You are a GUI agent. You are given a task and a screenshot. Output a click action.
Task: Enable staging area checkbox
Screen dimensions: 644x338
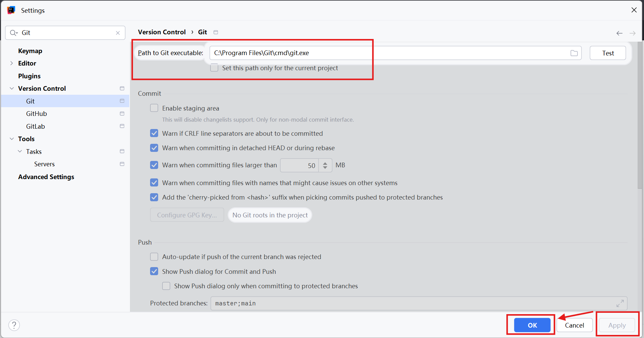(x=154, y=108)
